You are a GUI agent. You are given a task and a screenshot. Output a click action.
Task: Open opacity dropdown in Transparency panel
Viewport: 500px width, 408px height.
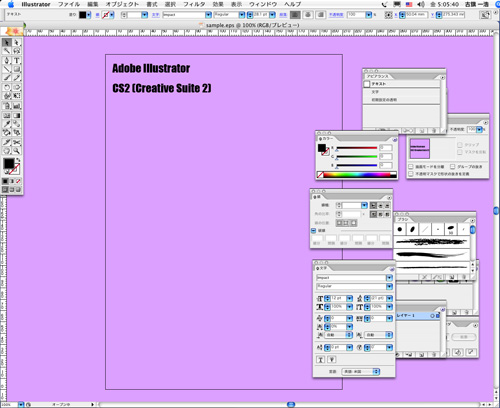479,129
